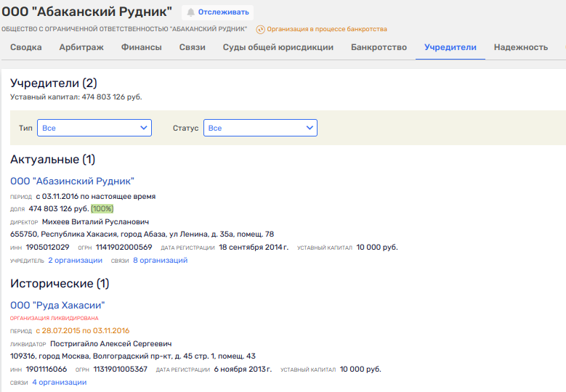Click director name Михеев Виталий Русланович
This screenshot has width=566, height=392.
(95, 222)
